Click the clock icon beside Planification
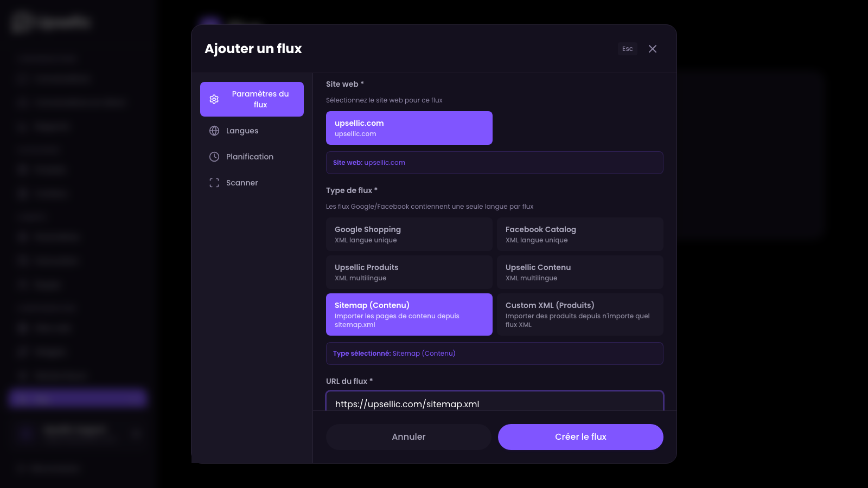This screenshot has width=868, height=488. [214, 157]
